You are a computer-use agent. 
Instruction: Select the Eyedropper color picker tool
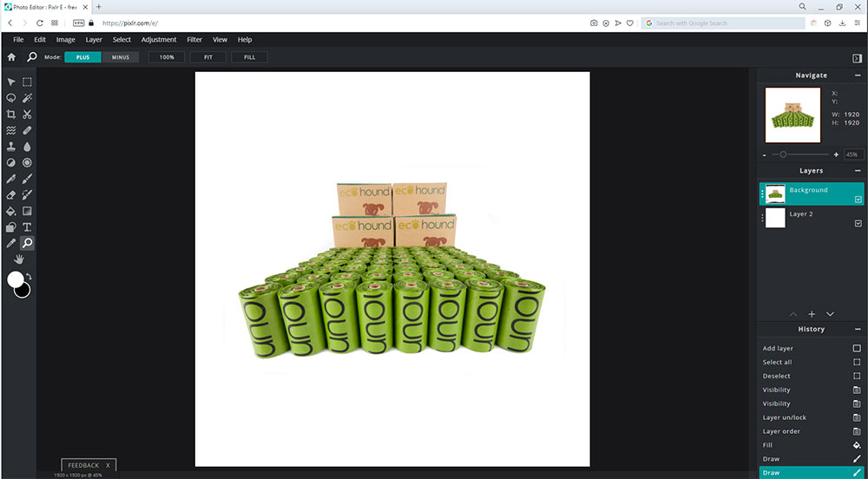point(10,243)
